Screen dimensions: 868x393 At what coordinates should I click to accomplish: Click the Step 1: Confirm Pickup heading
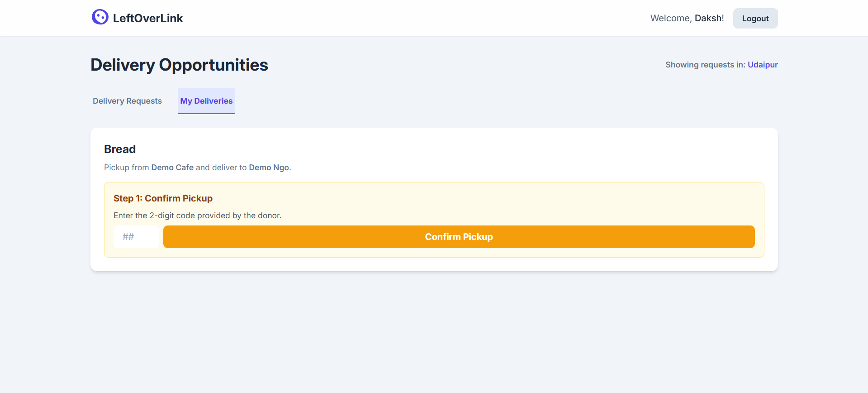tap(163, 198)
